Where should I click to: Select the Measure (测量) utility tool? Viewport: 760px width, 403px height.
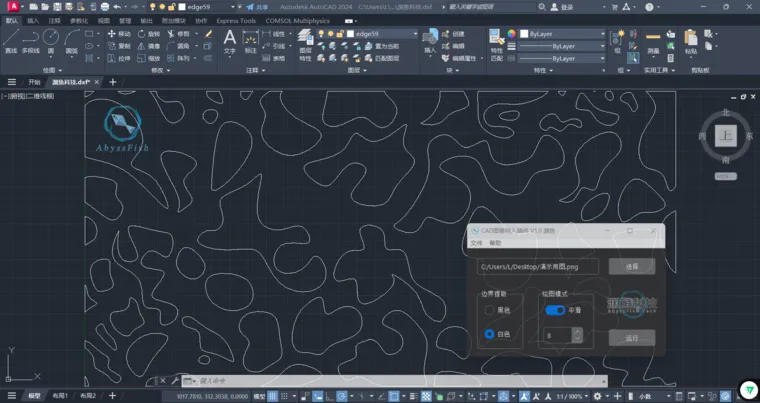pyautogui.click(x=653, y=42)
